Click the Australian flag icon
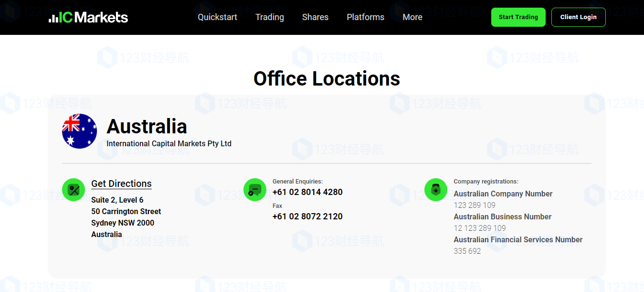The width and height of the screenshot is (644, 292). 80,131
